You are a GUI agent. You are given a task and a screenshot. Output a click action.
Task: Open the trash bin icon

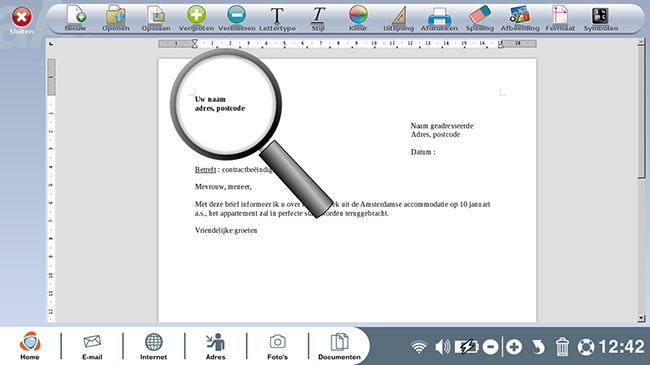pyautogui.click(x=562, y=347)
